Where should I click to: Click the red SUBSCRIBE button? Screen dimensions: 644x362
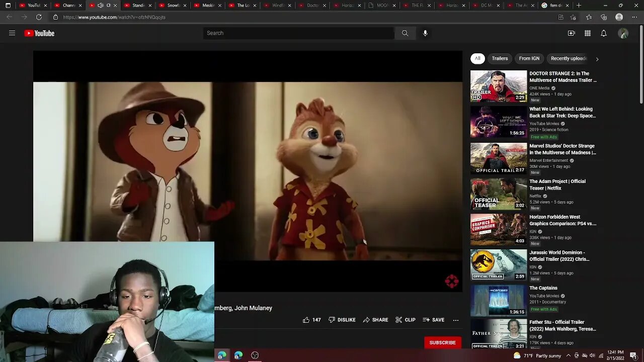(x=442, y=342)
